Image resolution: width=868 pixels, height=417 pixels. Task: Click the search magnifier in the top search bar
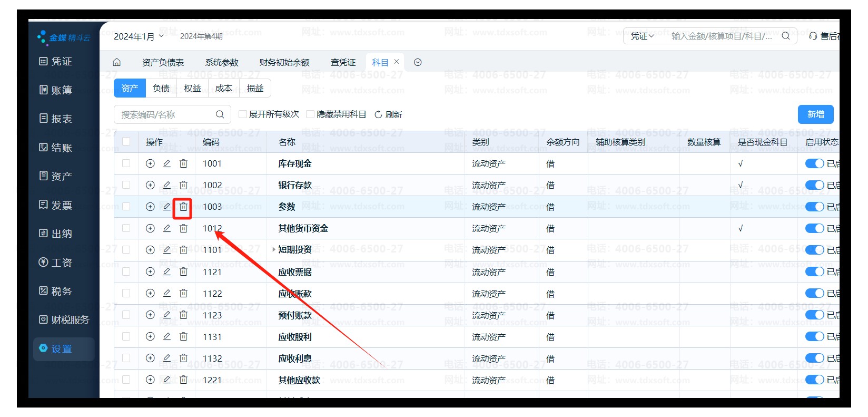tap(785, 36)
